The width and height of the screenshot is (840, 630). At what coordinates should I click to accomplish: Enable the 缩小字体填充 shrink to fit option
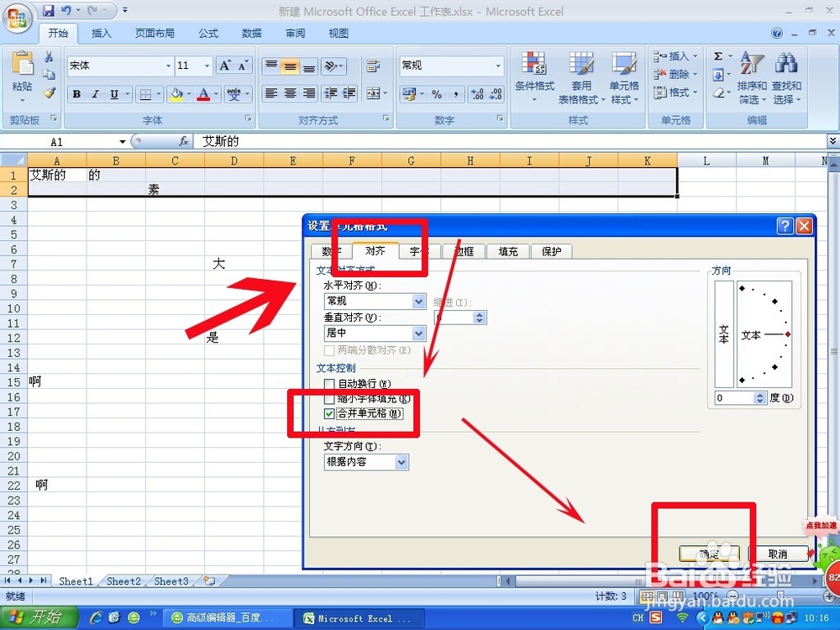(x=328, y=398)
